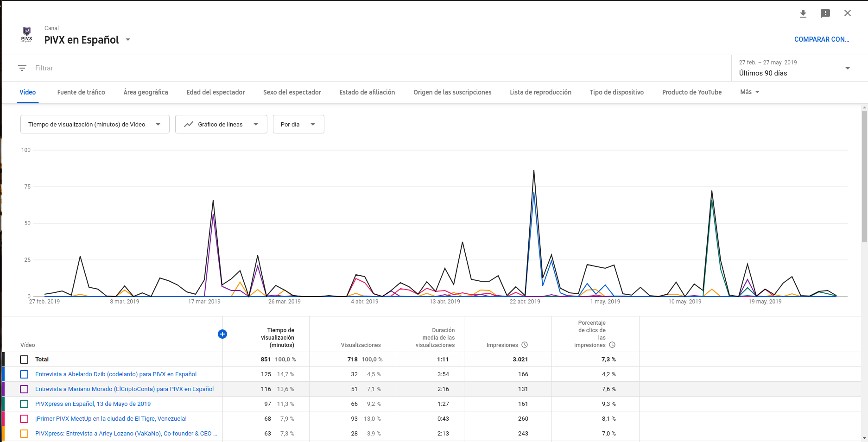Sort by Visualizaciones column header

[x=361, y=345]
